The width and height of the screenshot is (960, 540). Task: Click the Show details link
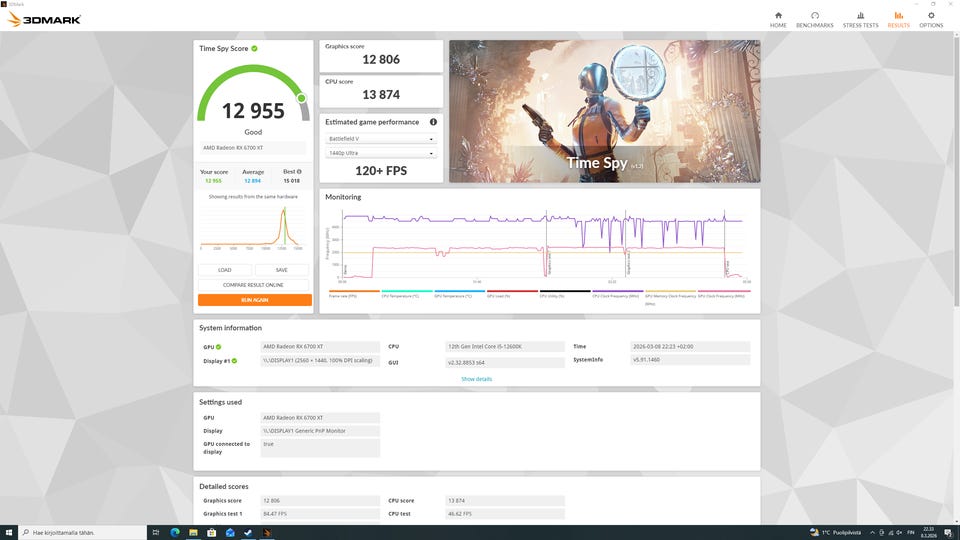point(476,379)
